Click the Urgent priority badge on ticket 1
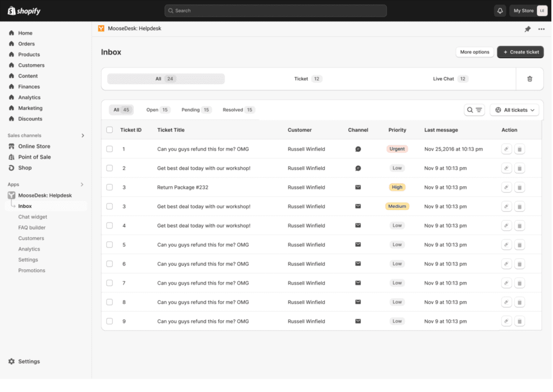Viewport: 553px width, 392px height. [397, 148]
